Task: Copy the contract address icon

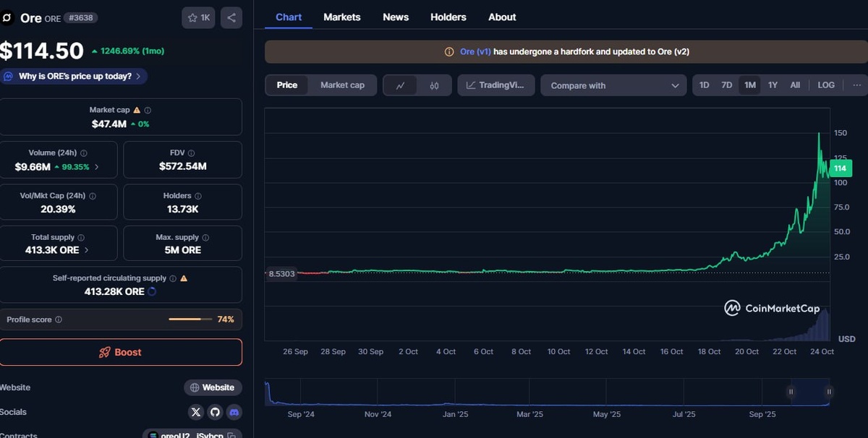Action: tap(231, 435)
